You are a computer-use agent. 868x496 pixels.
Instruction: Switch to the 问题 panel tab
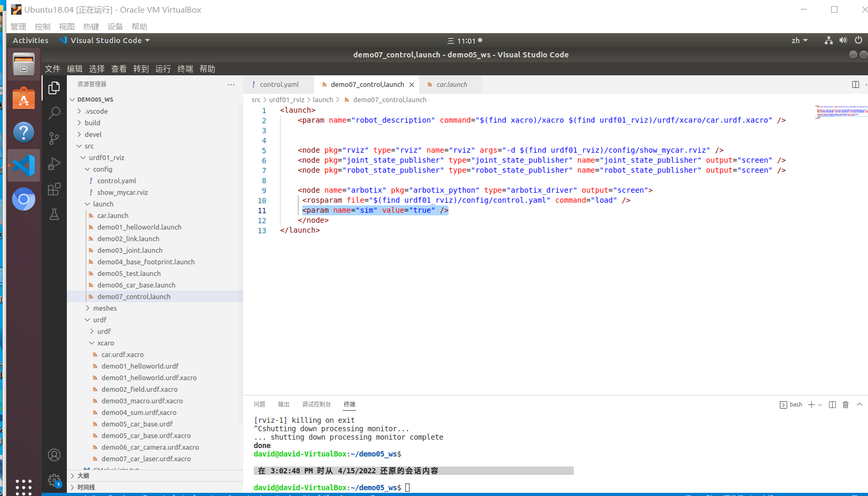coord(259,404)
